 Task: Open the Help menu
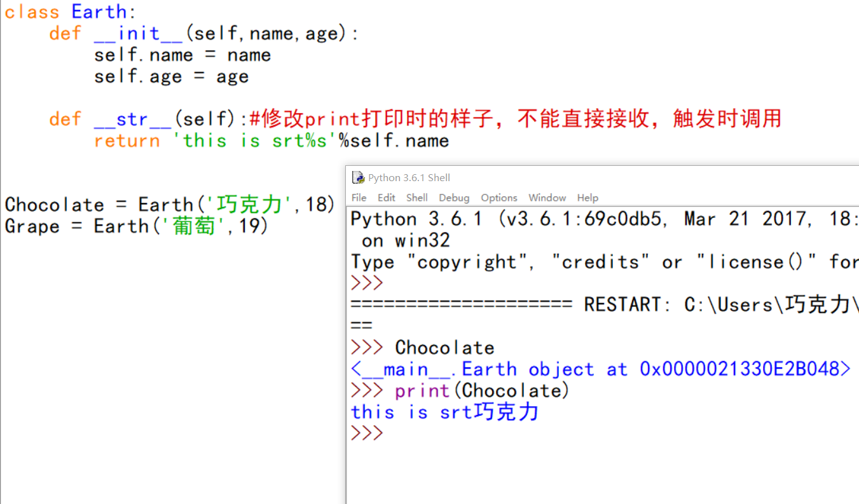[588, 198]
